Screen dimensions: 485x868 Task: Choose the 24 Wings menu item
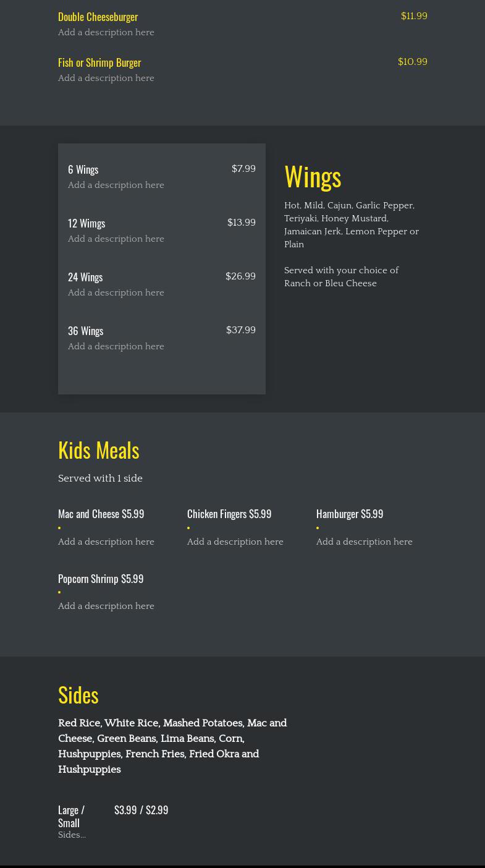85,277
